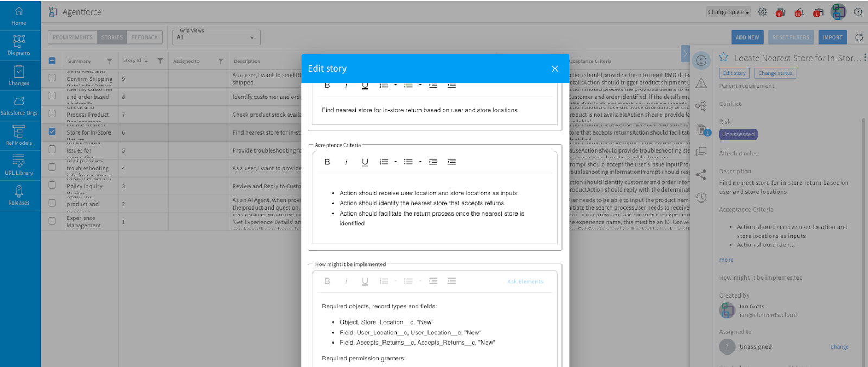The width and height of the screenshot is (868, 367).
Task: Toggle the select-all checkbox in grid header
Action: 52,61
